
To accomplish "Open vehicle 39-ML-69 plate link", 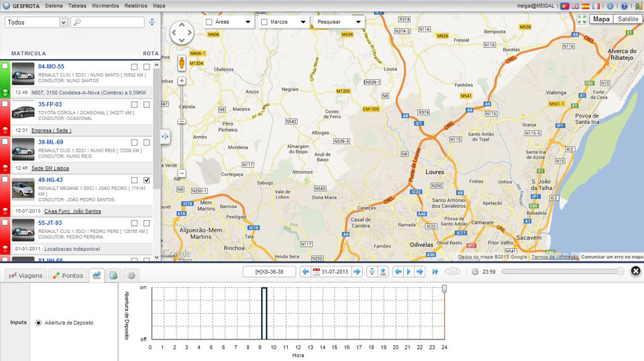I will coord(51,142).
